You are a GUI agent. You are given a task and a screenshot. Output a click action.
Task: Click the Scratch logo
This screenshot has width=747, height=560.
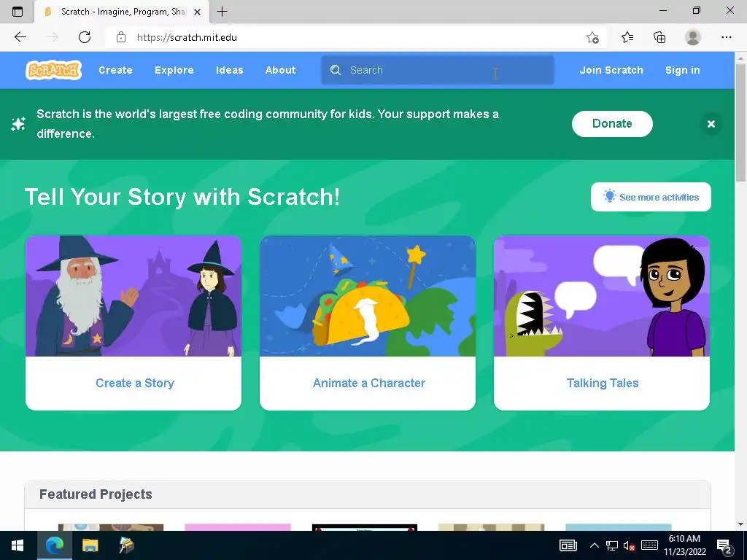click(53, 70)
